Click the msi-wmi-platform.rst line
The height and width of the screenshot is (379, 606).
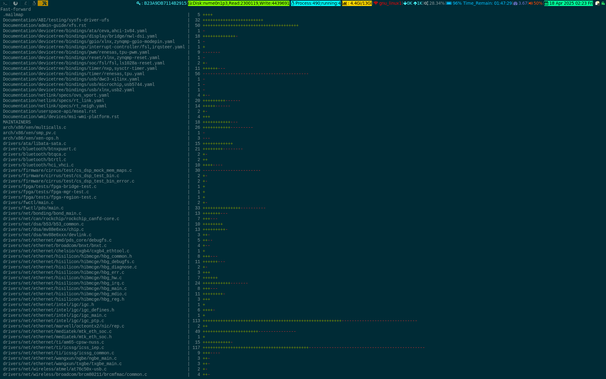point(61,117)
